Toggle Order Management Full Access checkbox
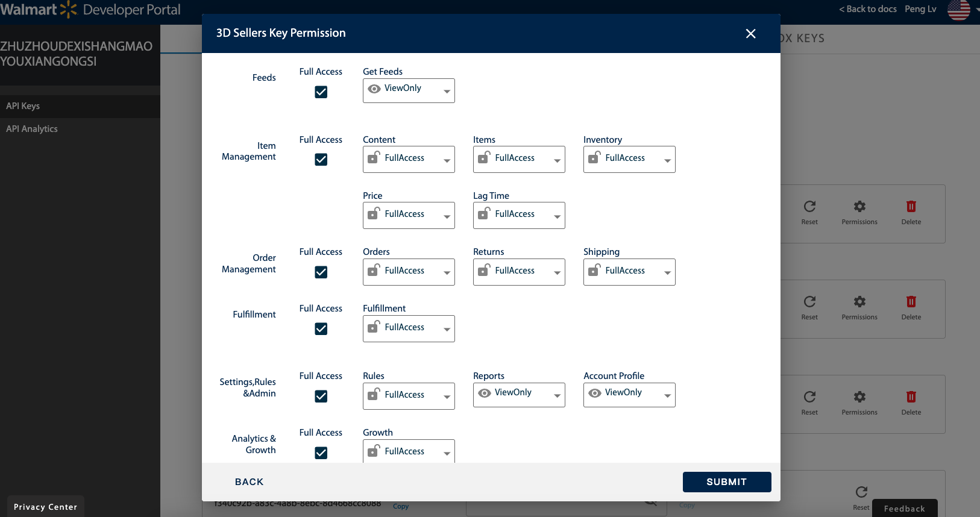The width and height of the screenshot is (980, 517). click(321, 272)
